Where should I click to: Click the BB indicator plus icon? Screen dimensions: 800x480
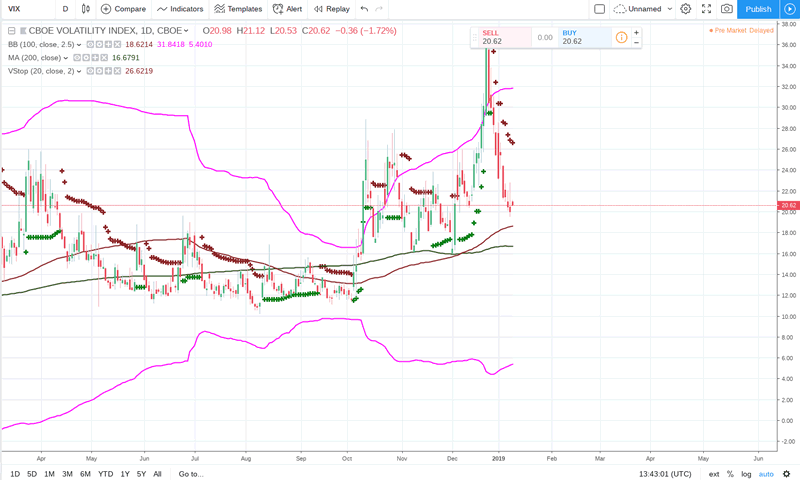click(x=108, y=44)
